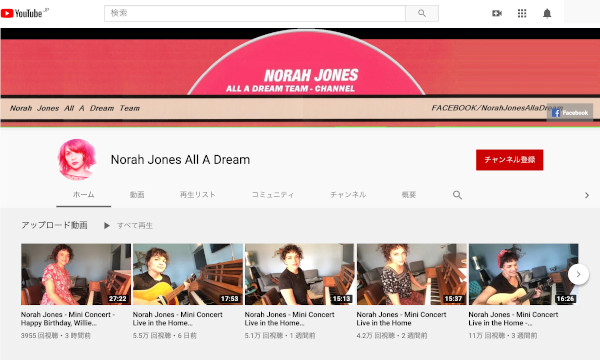Show next videos with carousel arrow

click(578, 274)
